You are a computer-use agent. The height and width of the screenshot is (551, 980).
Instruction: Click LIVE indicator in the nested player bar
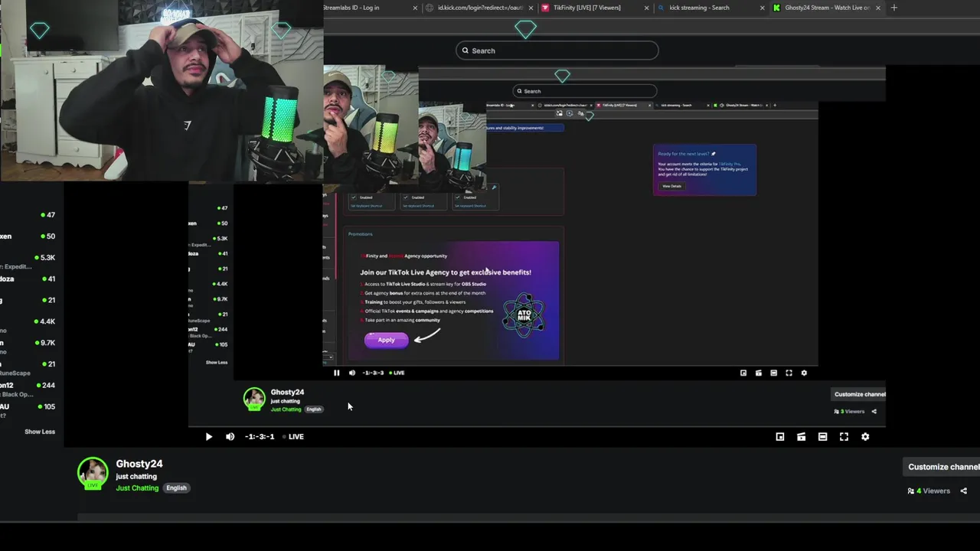397,373
